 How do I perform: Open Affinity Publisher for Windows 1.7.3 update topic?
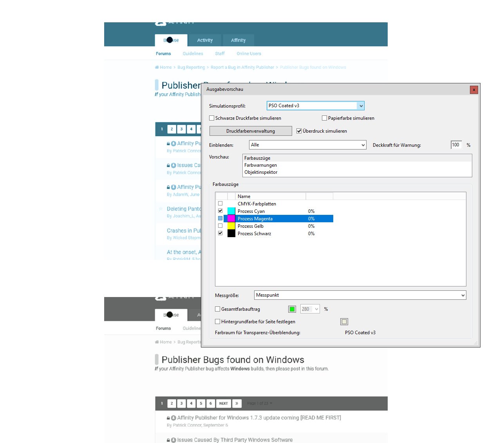tap(259, 418)
